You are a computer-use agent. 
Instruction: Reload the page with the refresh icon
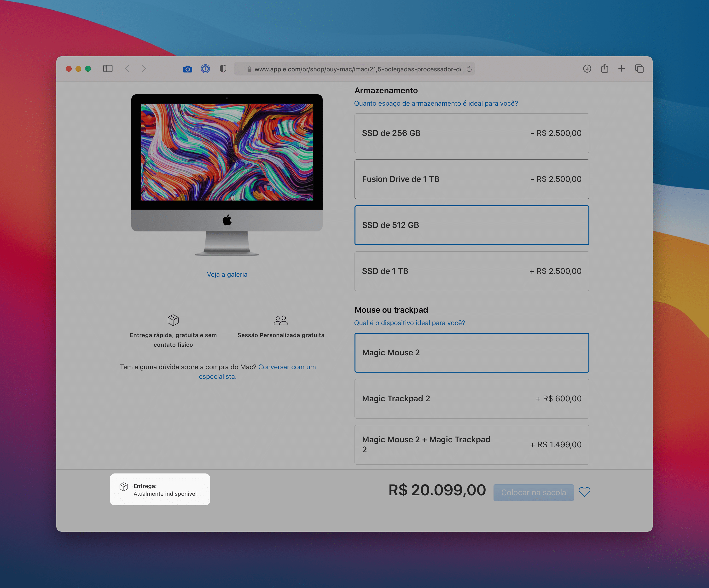click(469, 69)
